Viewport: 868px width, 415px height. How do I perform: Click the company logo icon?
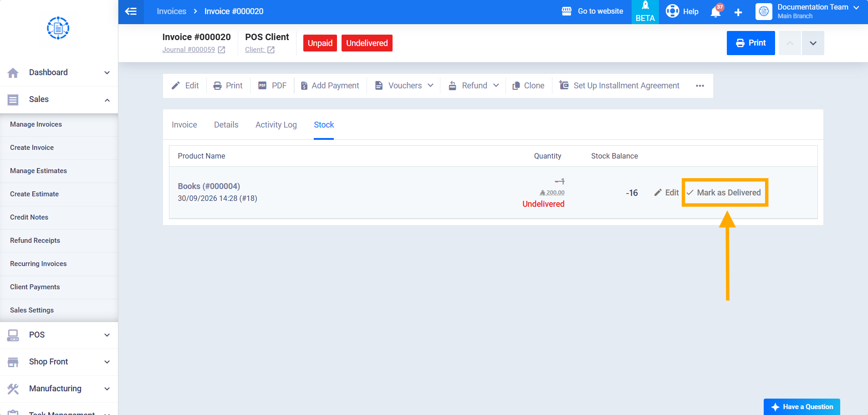point(58,28)
